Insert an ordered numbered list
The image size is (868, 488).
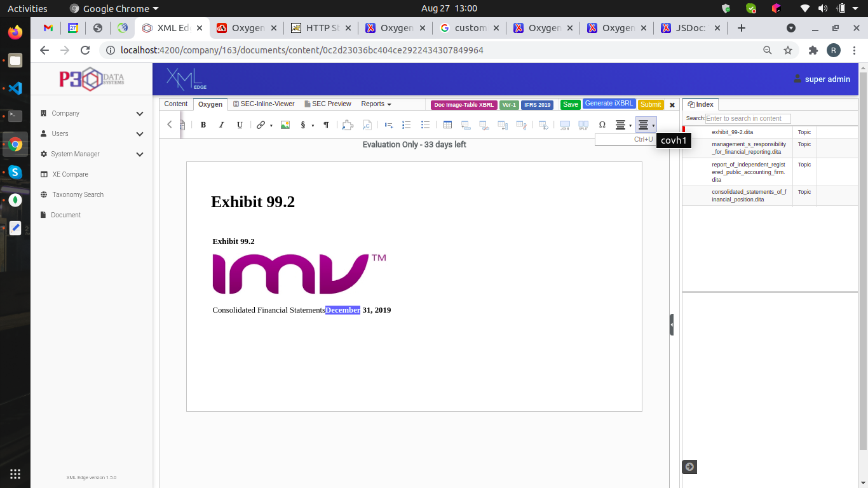coord(407,125)
